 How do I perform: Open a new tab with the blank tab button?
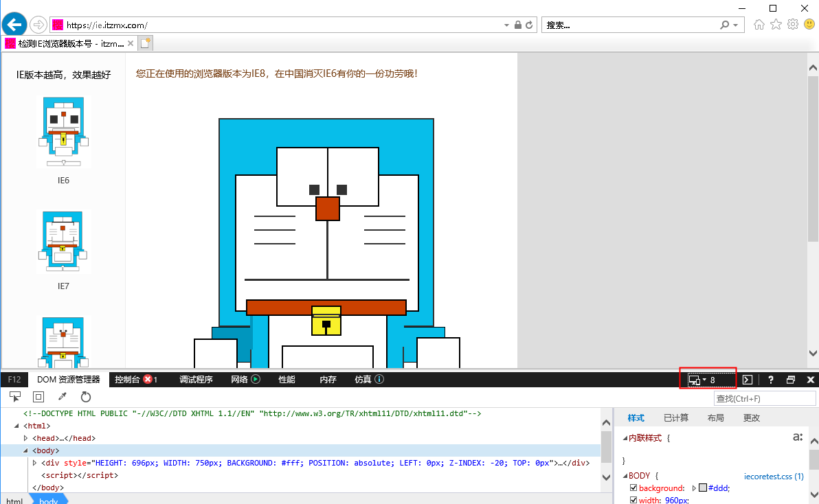(145, 43)
